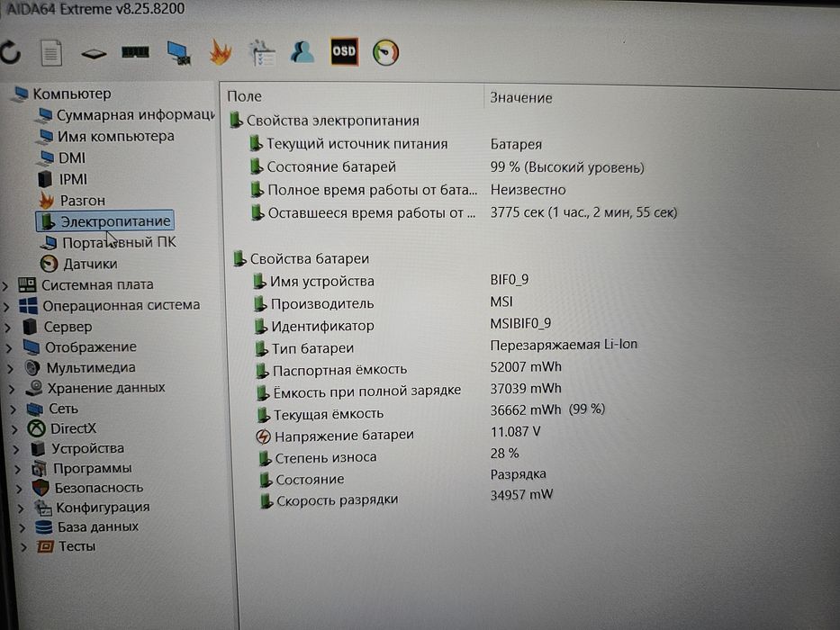Image resolution: width=840 pixels, height=630 pixels.
Task: Expand the Операционная система node
Action: (6, 306)
